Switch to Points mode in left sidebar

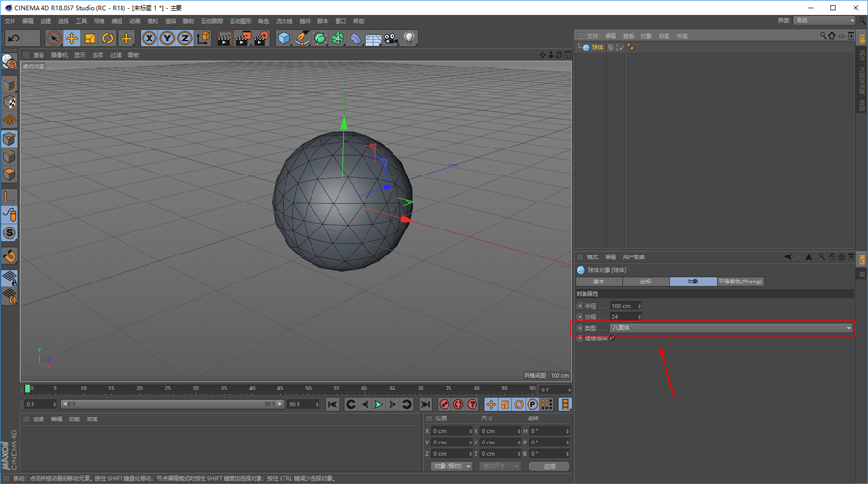click(x=10, y=139)
